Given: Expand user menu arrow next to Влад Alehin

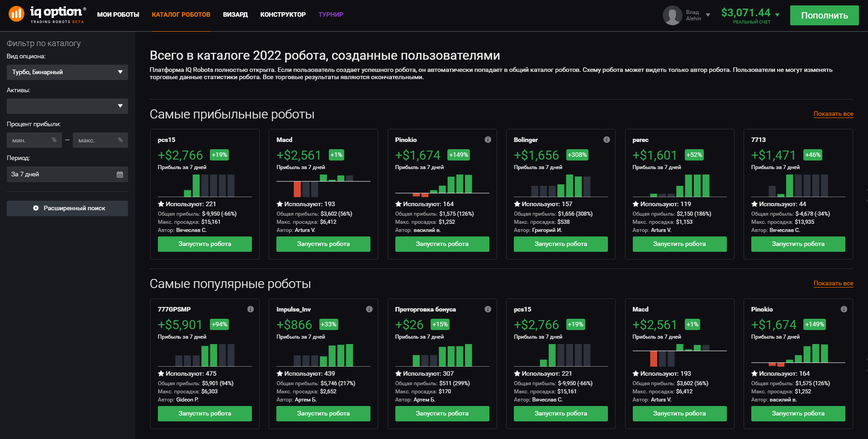Looking at the screenshot, I should pyautogui.click(x=708, y=15).
